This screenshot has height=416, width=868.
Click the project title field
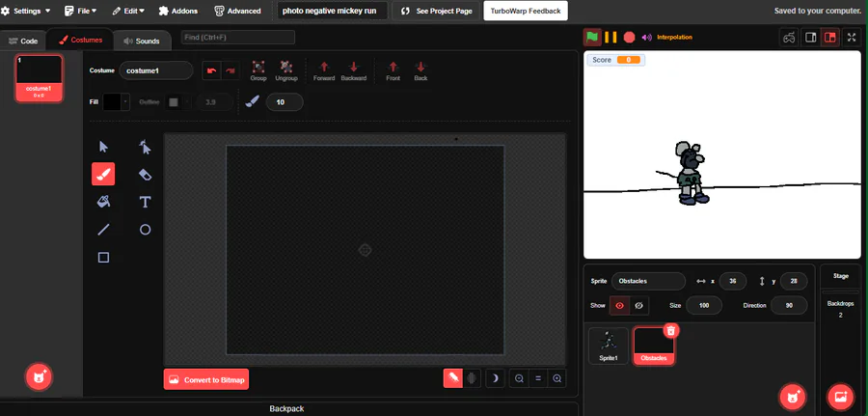(x=332, y=11)
